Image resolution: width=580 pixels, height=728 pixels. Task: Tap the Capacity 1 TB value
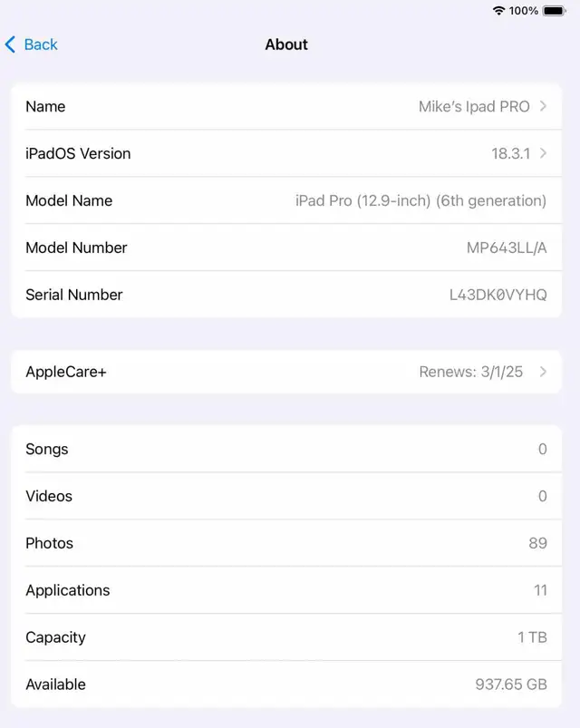click(532, 637)
